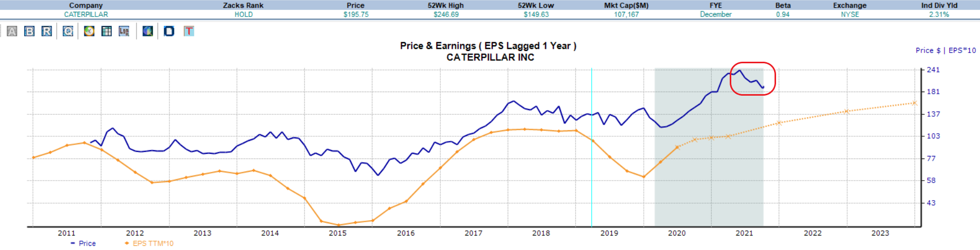The height and width of the screenshot is (250, 980).
Task: Click the grayed 'A' toolbar icon
Action: 12,31
